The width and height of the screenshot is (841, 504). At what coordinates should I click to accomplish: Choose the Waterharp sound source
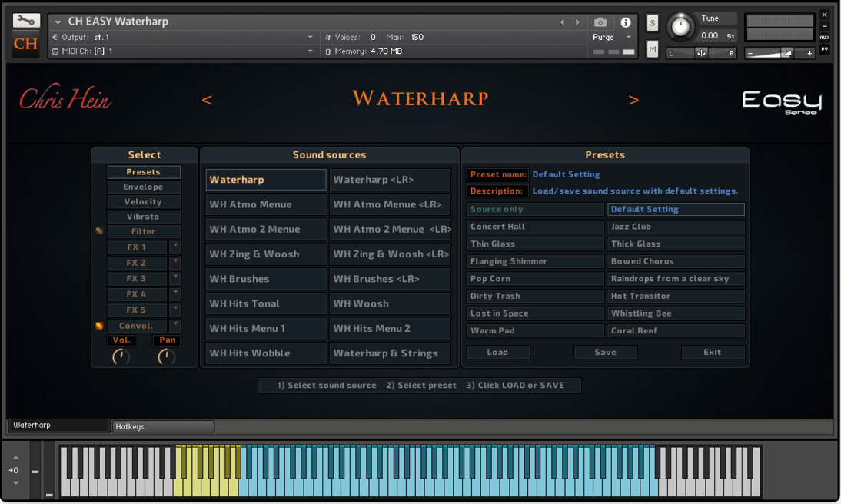point(266,180)
